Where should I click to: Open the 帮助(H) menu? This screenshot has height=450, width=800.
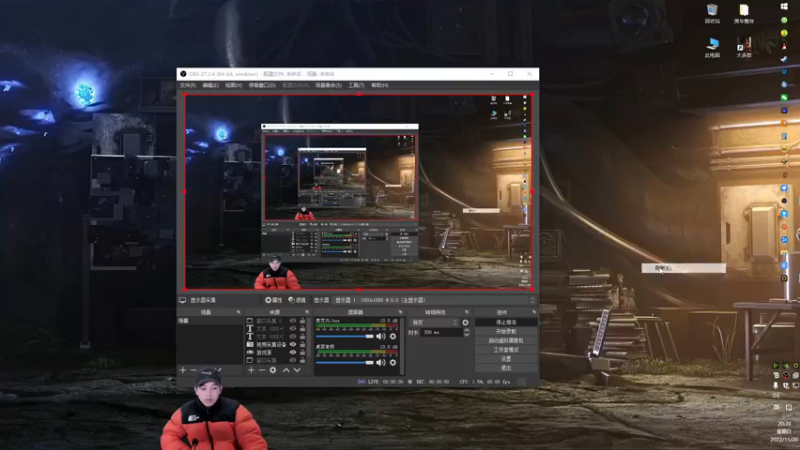pos(380,85)
